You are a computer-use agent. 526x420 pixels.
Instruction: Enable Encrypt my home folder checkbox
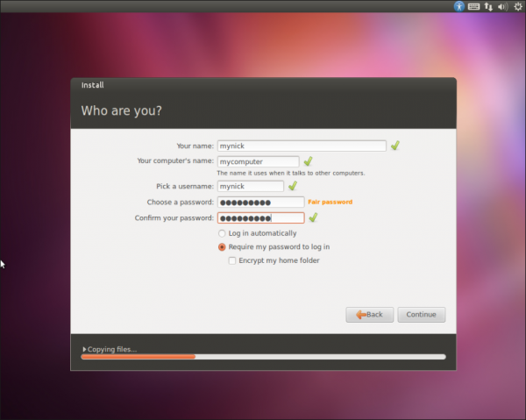pyautogui.click(x=232, y=260)
